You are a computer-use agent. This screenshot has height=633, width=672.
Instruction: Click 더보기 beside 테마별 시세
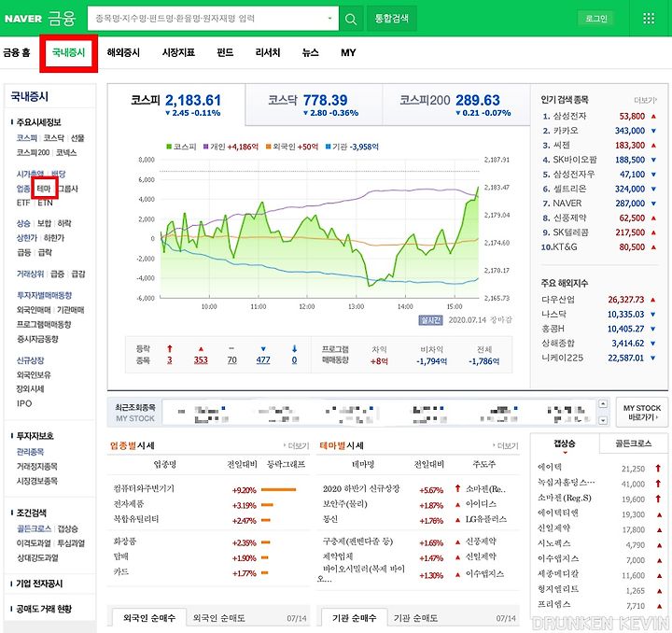click(506, 446)
